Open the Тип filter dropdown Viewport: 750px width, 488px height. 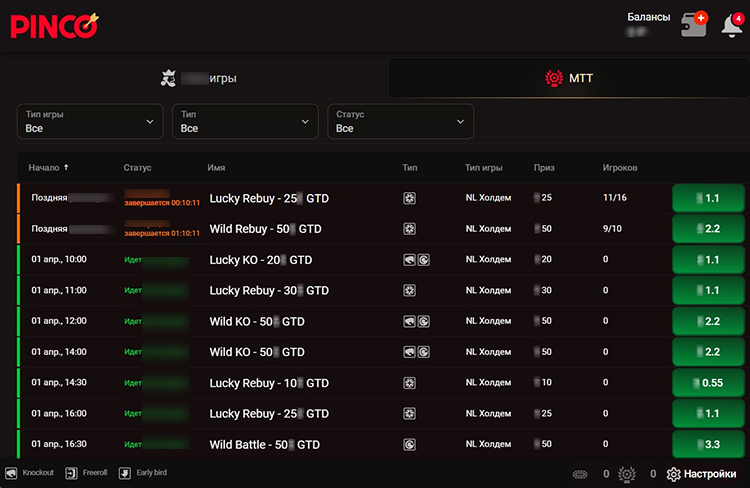(x=245, y=122)
